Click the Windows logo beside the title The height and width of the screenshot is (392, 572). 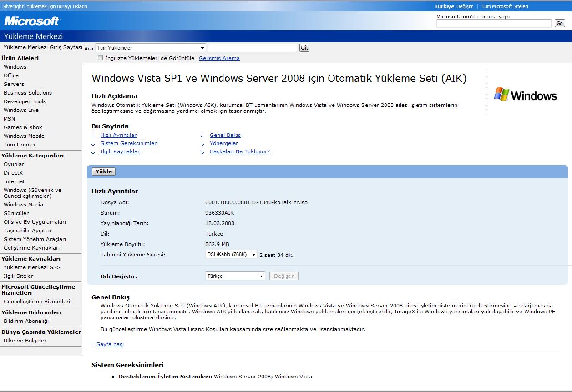526,95
